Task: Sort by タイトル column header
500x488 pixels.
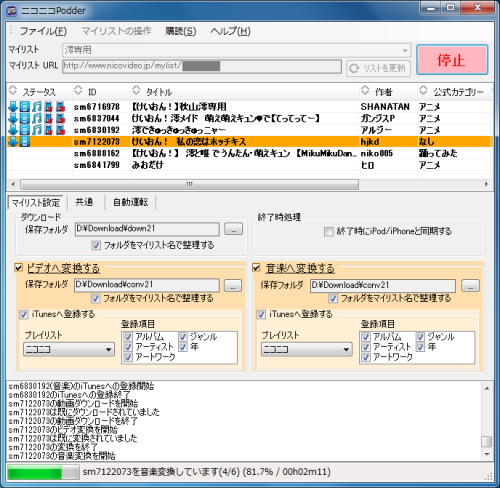Action: (x=245, y=91)
